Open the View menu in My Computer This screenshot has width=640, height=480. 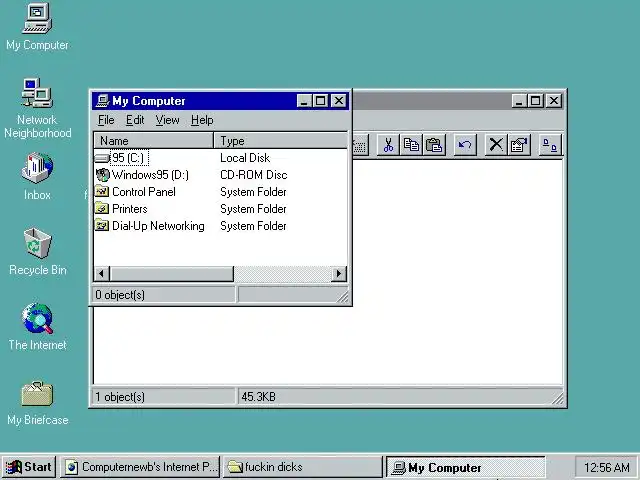point(167,120)
